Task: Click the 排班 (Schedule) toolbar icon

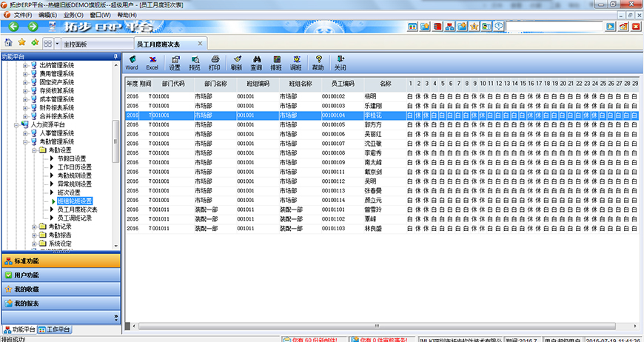Action: [276, 62]
